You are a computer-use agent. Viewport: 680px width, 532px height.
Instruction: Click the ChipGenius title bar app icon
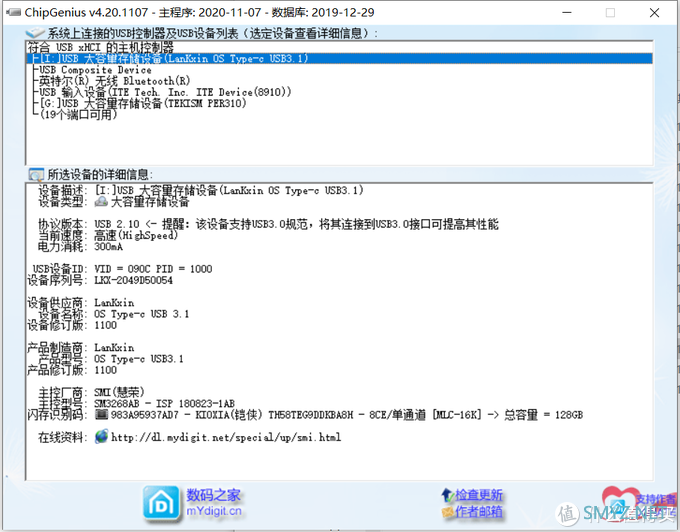[x=13, y=12]
